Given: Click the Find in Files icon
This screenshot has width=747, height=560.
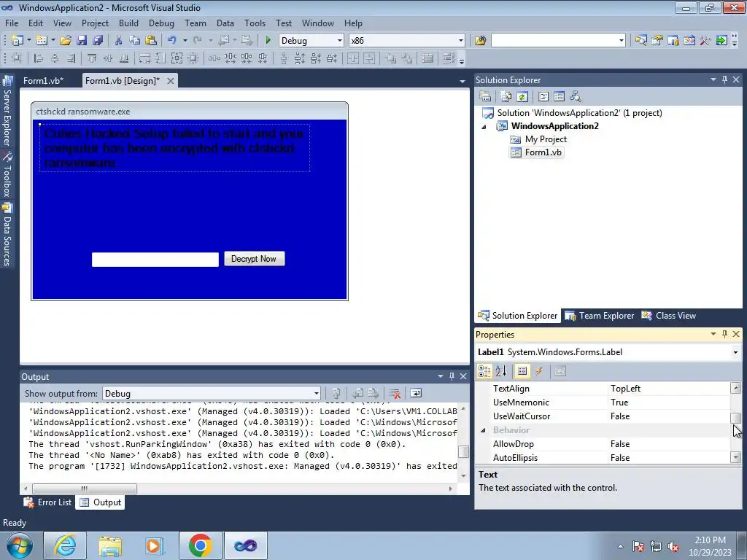Looking at the screenshot, I should coord(480,41).
